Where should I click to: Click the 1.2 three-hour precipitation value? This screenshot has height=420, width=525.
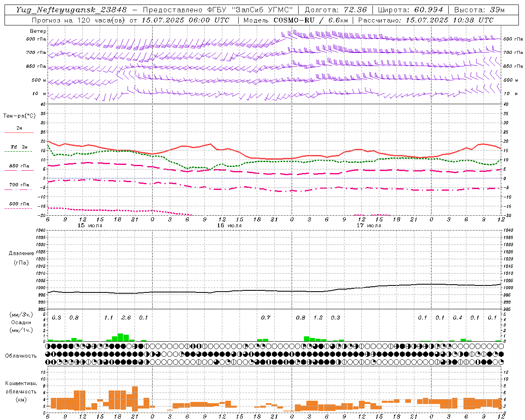pyautogui.click(x=318, y=317)
